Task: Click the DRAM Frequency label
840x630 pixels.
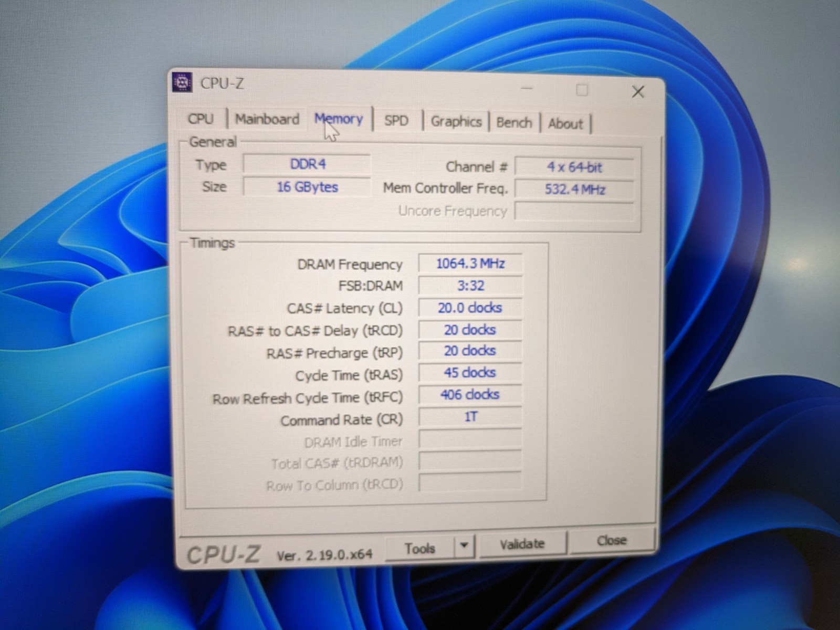Action: [350, 265]
